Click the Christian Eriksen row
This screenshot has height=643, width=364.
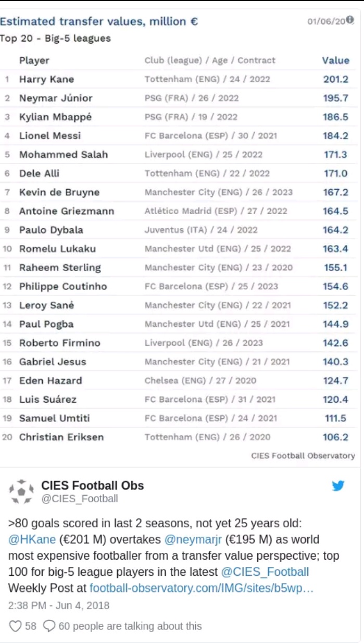pyautogui.click(x=179, y=437)
